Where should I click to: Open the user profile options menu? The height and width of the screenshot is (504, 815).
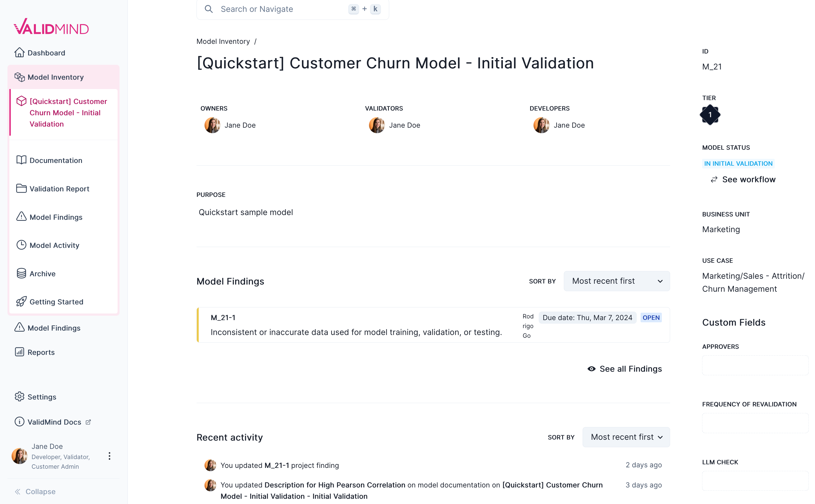(x=109, y=456)
